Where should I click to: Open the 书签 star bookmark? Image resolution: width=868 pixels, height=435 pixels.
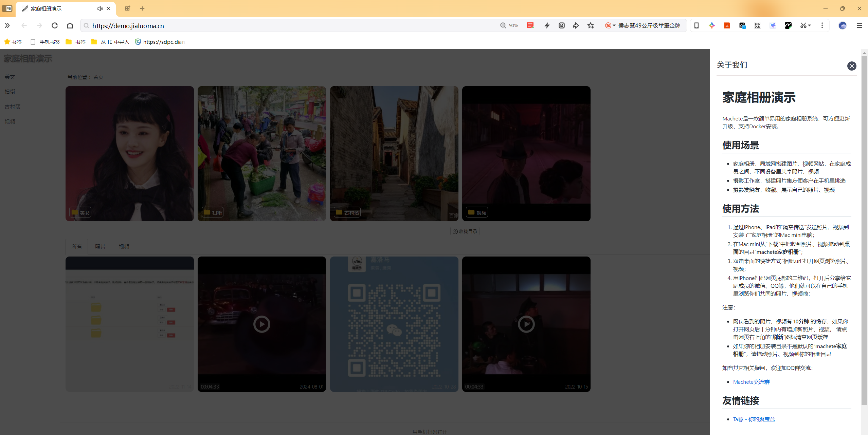[13, 42]
